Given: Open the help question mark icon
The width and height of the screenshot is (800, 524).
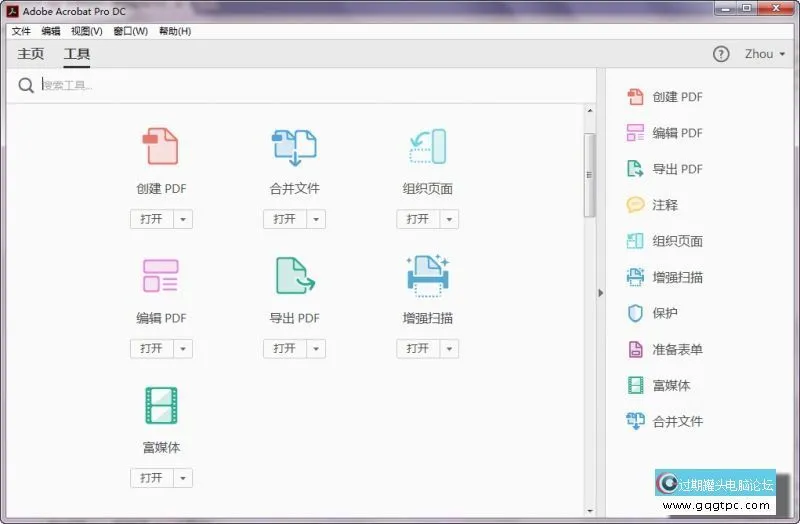Looking at the screenshot, I should click(x=721, y=54).
